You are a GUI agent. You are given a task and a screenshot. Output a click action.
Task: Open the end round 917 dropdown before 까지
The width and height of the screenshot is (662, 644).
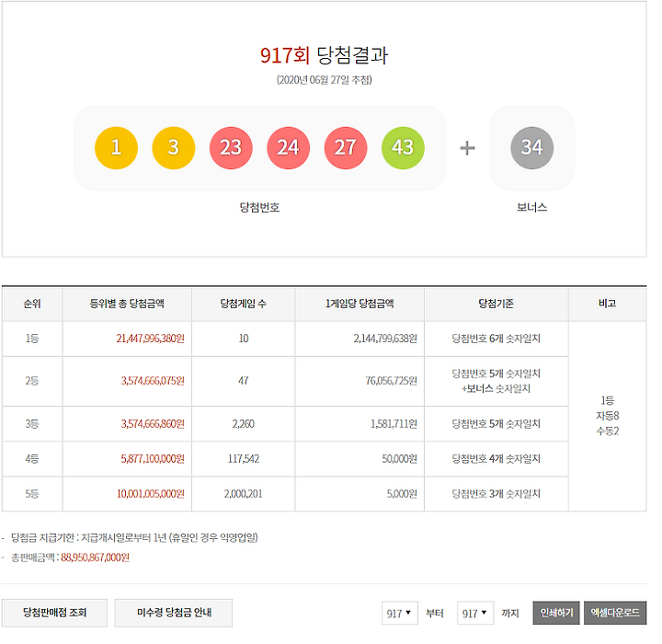(475, 613)
